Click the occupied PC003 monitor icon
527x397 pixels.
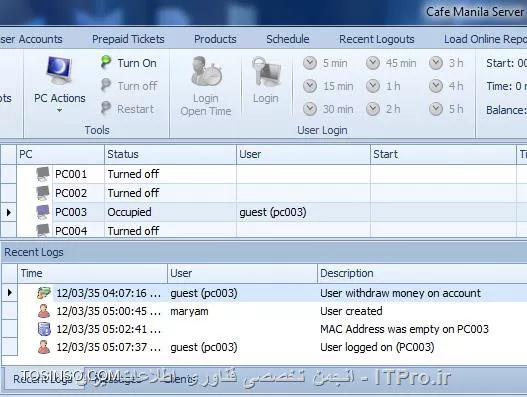[x=43, y=212]
